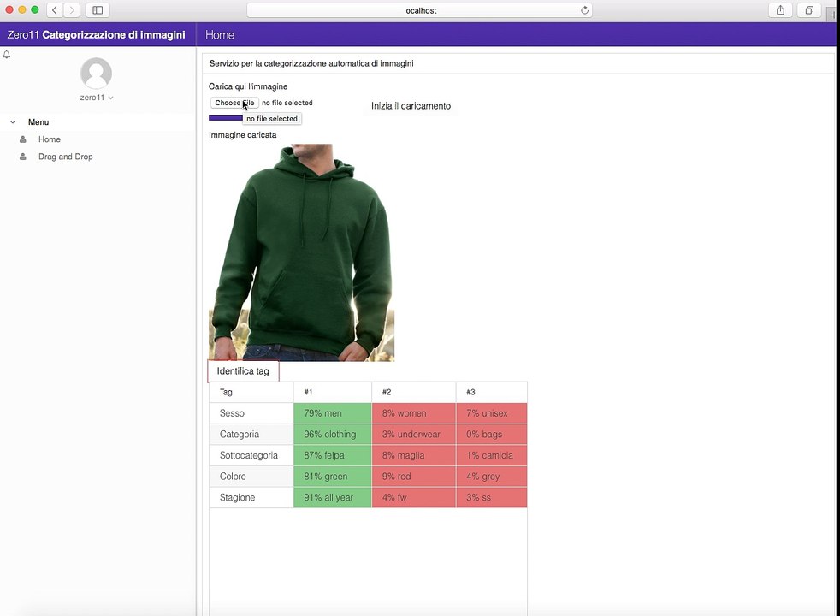The height and width of the screenshot is (616, 840).
Task: Click the '7% unisex' cell
Action: [492, 413]
